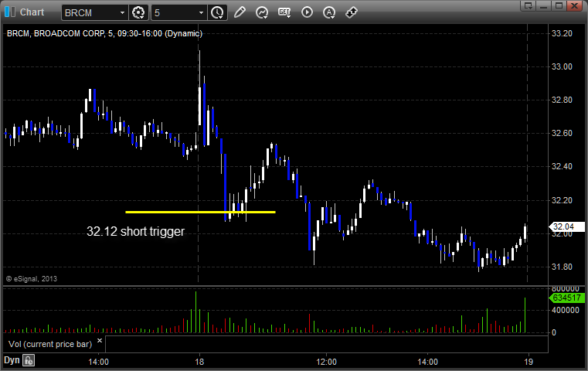The width and height of the screenshot is (588, 371).
Task: Click the 32.60 price axis label
Action: click(x=563, y=133)
